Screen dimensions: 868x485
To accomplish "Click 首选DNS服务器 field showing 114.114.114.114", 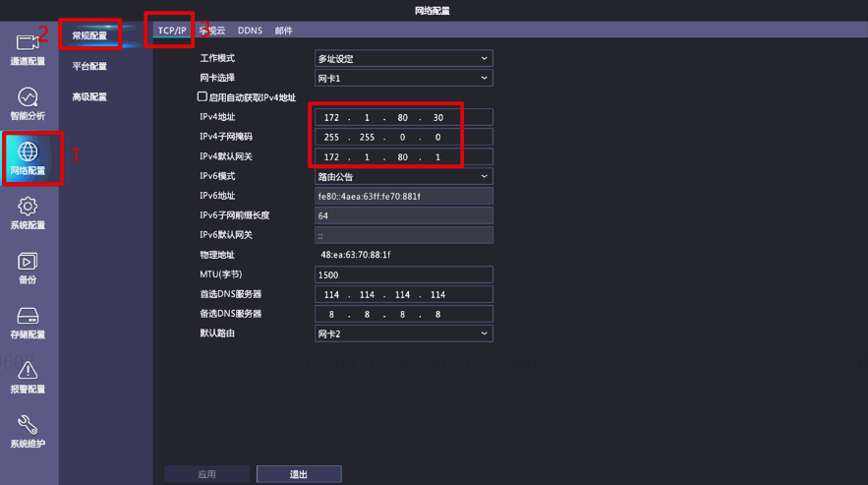I will pos(404,294).
